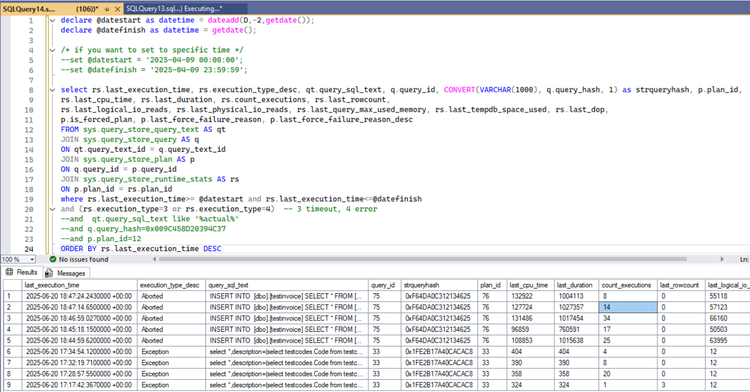This screenshot has height=392, width=750.
Task: Click the 'No issues found' status text
Action: (x=84, y=259)
